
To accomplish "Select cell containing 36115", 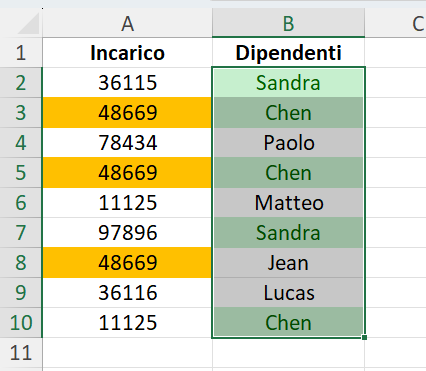I will [127, 83].
